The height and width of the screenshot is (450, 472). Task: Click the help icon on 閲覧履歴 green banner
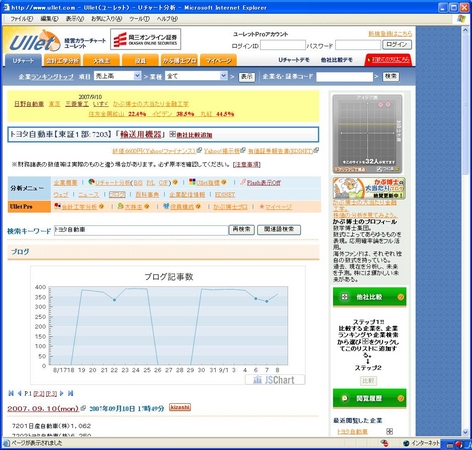[x=400, y=398]
